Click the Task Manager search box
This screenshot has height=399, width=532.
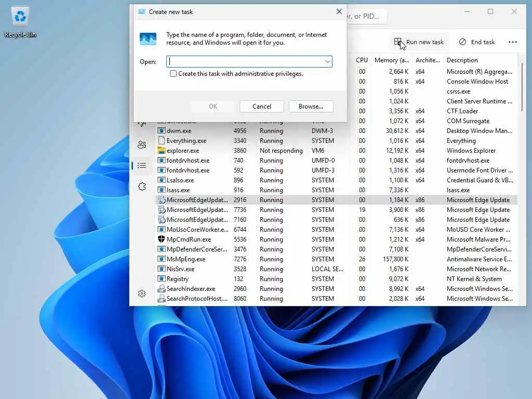tap(366, 16)
